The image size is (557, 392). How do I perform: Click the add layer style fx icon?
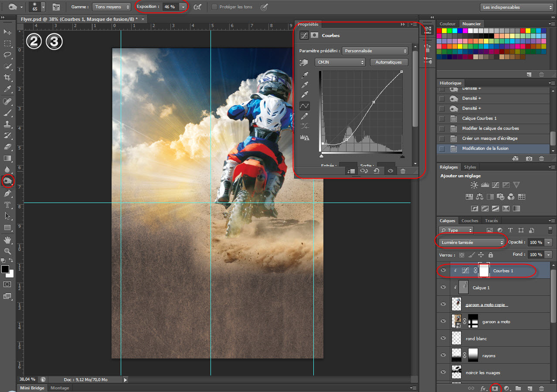(483, 388)
